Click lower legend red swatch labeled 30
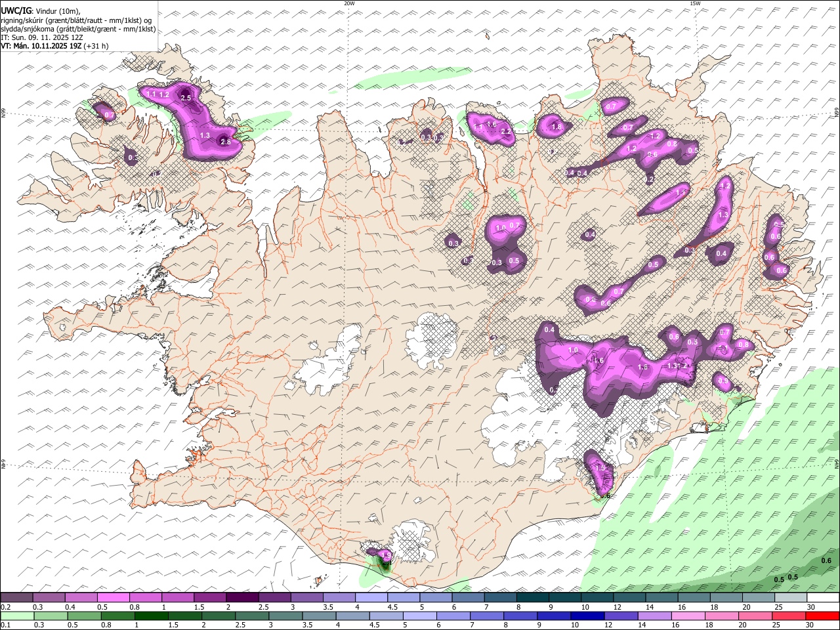This screenshot has width=840, height=630. (x=822, y=616)
